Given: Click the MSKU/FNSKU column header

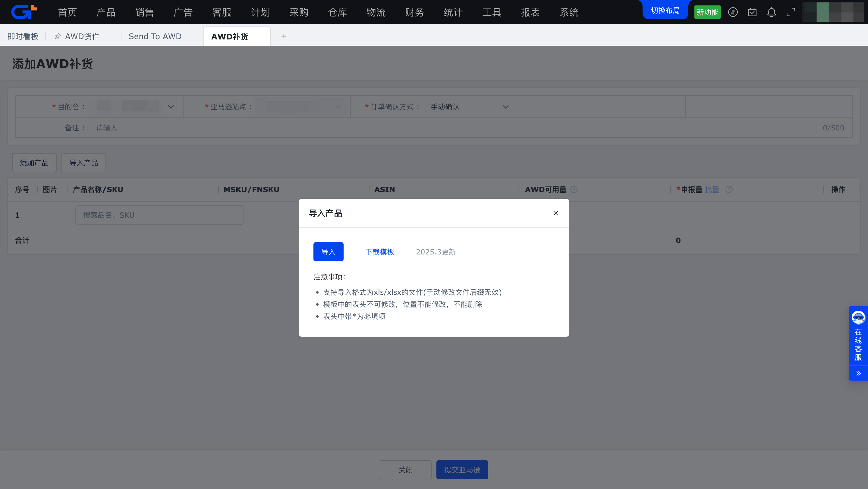Looking at the screenshot, I should [251, 189].
